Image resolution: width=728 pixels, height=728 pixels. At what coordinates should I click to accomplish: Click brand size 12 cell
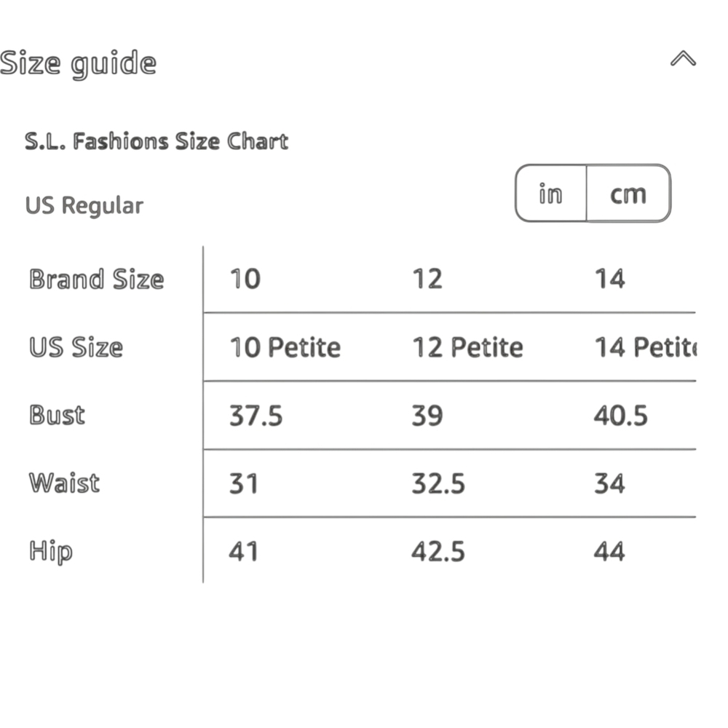[x=427, y=279]
